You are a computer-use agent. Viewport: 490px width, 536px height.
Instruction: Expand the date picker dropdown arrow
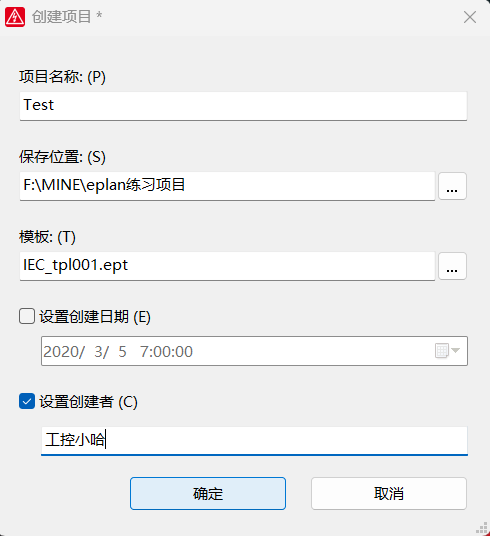[456, 351]
